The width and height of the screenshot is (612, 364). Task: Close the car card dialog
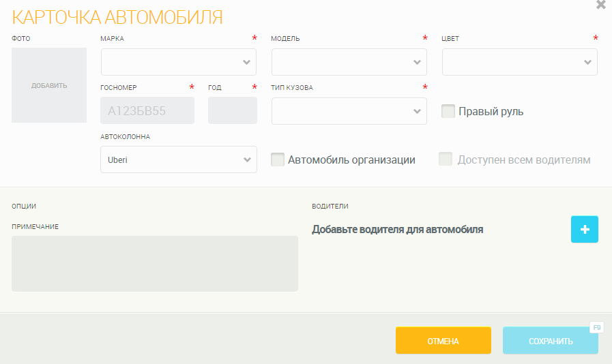pyautogui.click(x=600, y=5)
